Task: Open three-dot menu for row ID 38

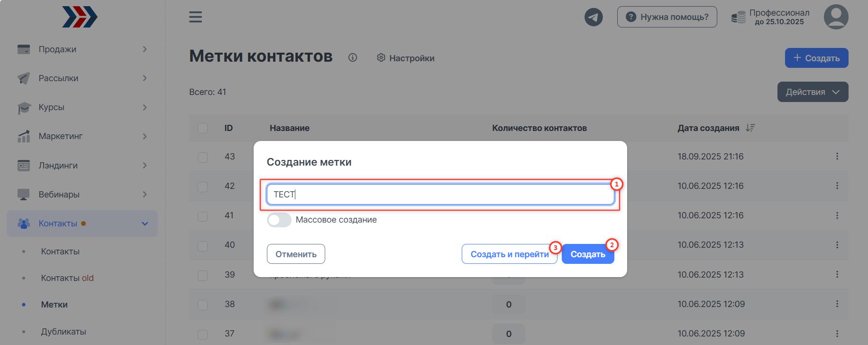Action: [837, 304]
